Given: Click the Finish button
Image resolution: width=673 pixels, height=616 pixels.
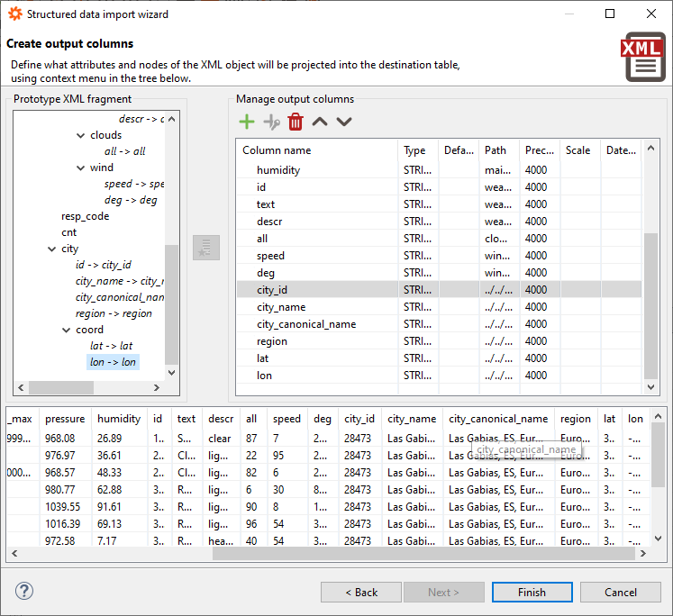Looking at the screenshot, I should tap(532, 592).
